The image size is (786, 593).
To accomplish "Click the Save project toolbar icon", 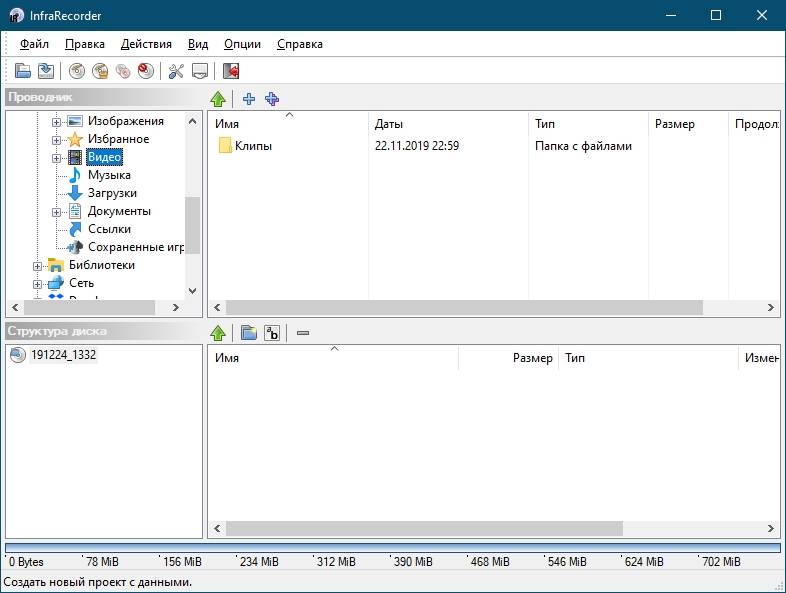I will pyautogui.click(x=46, y=71).
